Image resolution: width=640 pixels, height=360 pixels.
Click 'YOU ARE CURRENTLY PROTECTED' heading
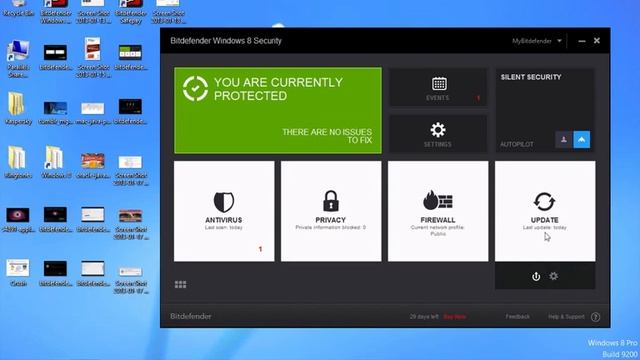(x=278, y=89)
